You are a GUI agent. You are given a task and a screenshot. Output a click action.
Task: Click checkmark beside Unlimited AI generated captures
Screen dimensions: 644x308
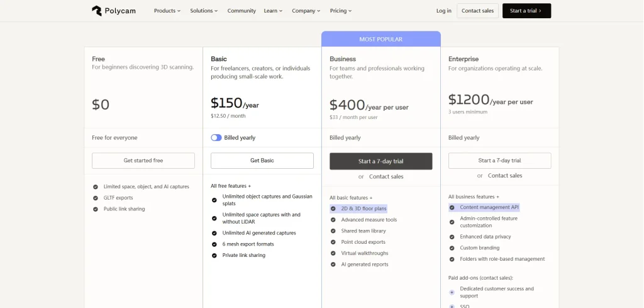(214, 233)
